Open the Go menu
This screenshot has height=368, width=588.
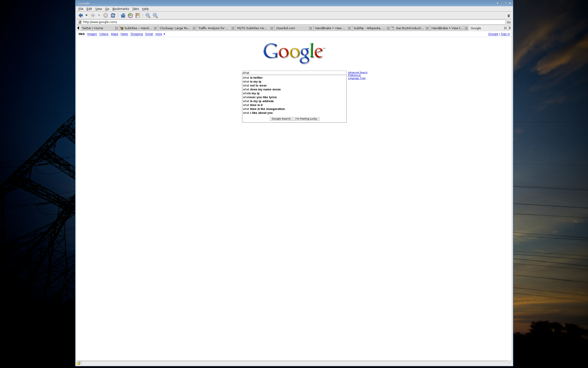pos(107,9)
